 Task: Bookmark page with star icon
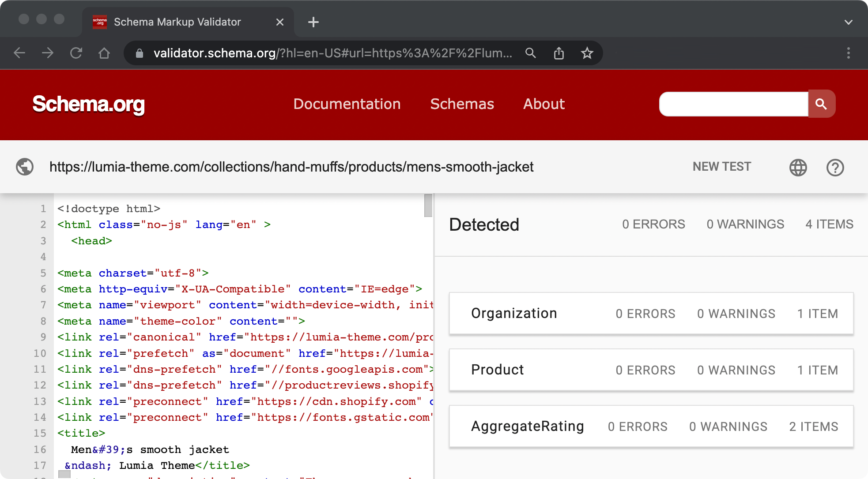[587, 53]
